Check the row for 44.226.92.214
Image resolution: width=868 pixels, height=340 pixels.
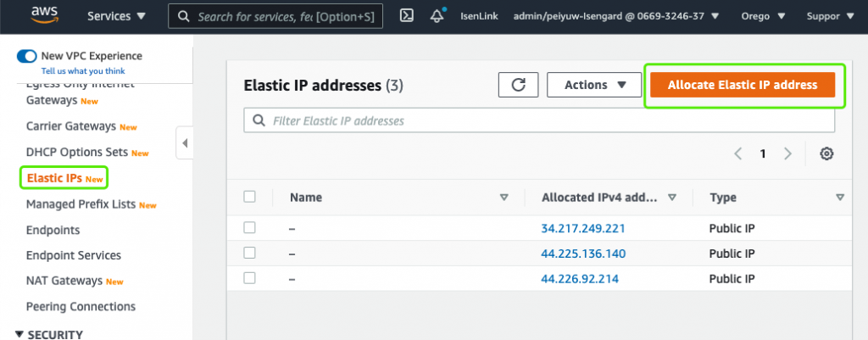point(250,278)
